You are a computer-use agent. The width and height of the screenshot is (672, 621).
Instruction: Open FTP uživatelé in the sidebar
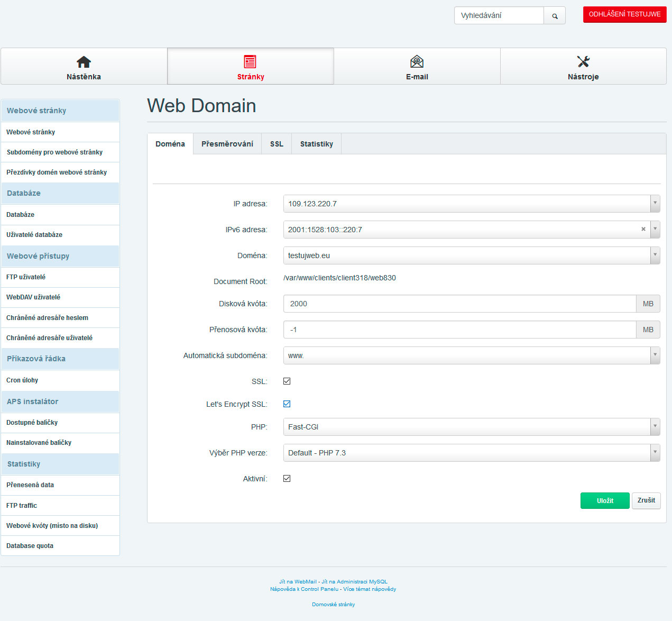tap(26, 277)
